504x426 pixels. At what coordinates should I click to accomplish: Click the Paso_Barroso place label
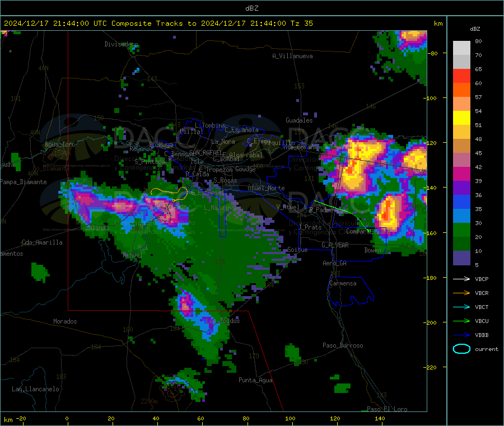tap(343, 345)
